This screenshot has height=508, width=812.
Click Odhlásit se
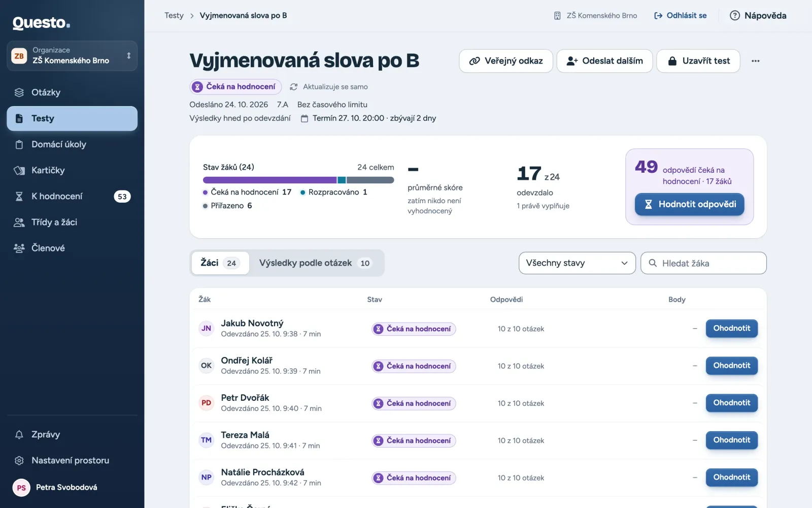[681, 15]
